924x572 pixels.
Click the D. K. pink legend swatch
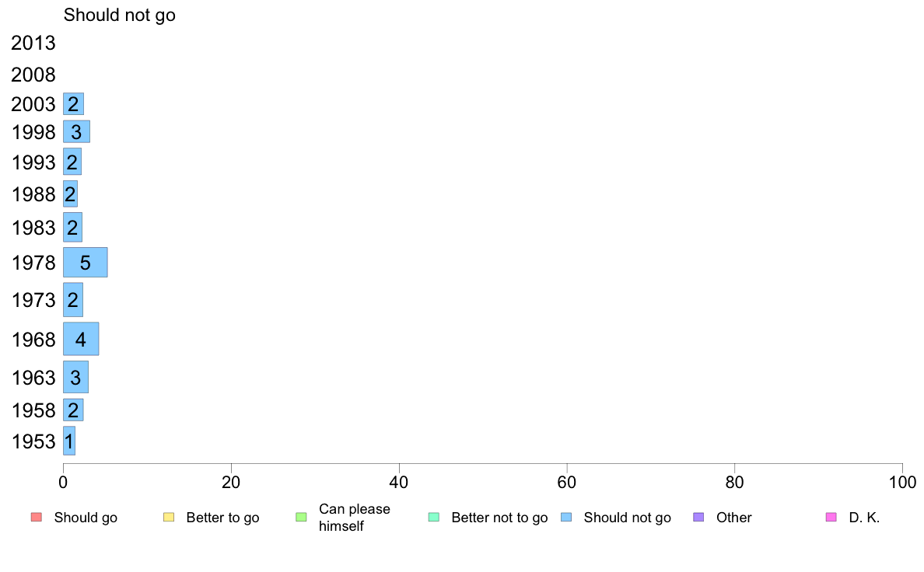click(831, 518)
